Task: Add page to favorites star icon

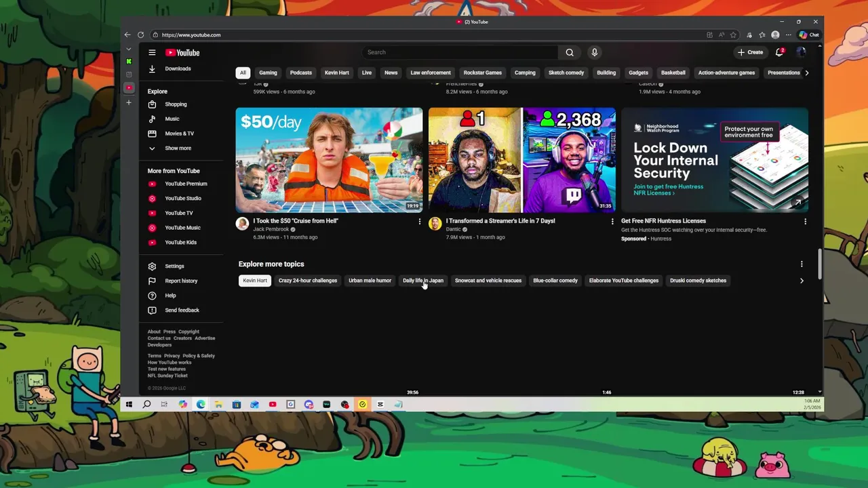Action: click(733, 35)
